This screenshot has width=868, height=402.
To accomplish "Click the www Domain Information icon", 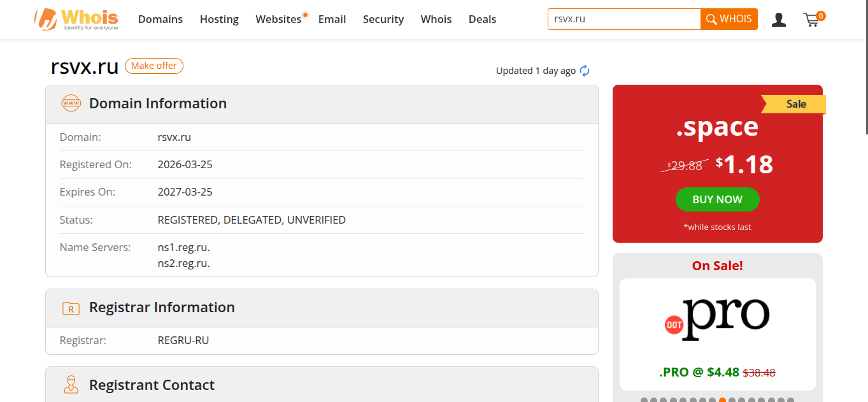I will coord(71,103).
